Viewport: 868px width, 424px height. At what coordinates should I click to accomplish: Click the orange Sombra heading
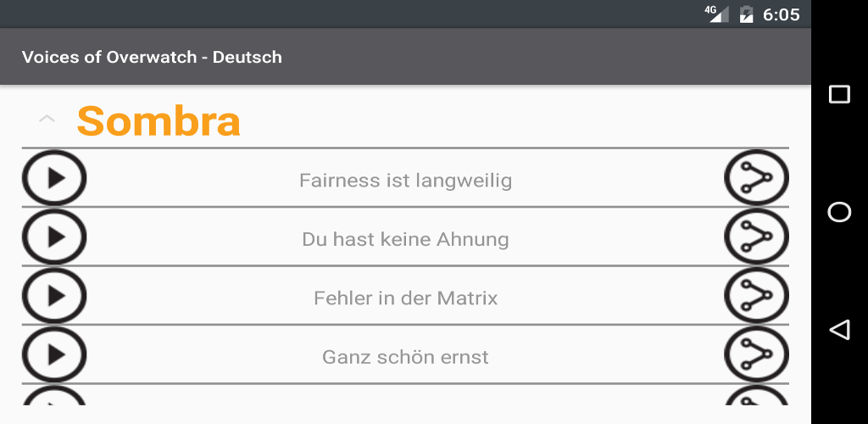tap(159, 120)
